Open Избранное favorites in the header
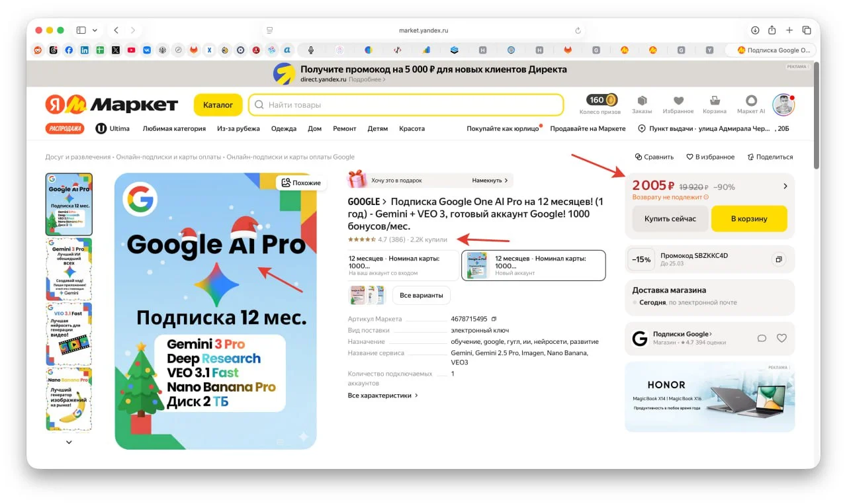This screenshot has height=504, width=847. point(678,104)
